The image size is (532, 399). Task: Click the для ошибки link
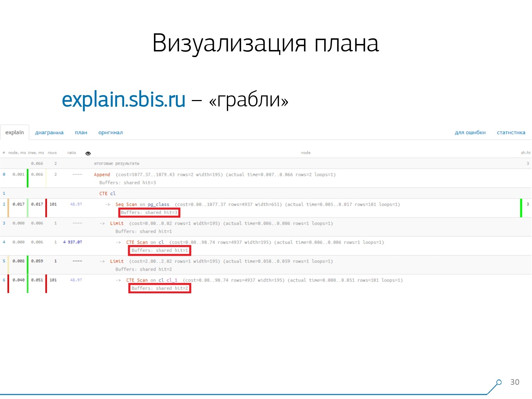coord(470,133)
